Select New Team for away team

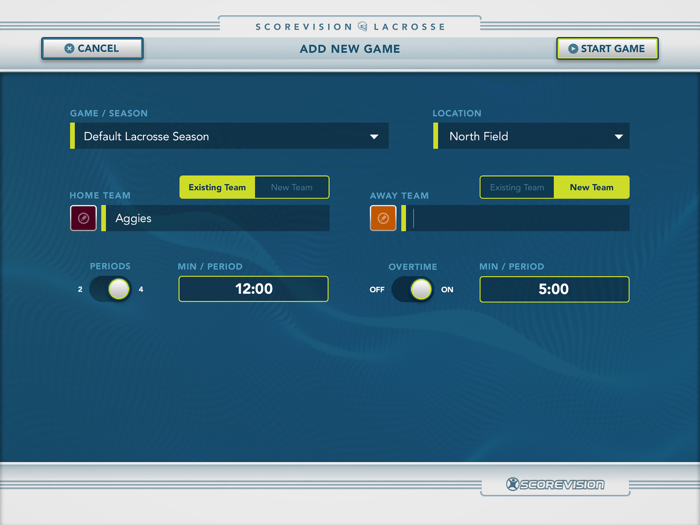(592, 187)
